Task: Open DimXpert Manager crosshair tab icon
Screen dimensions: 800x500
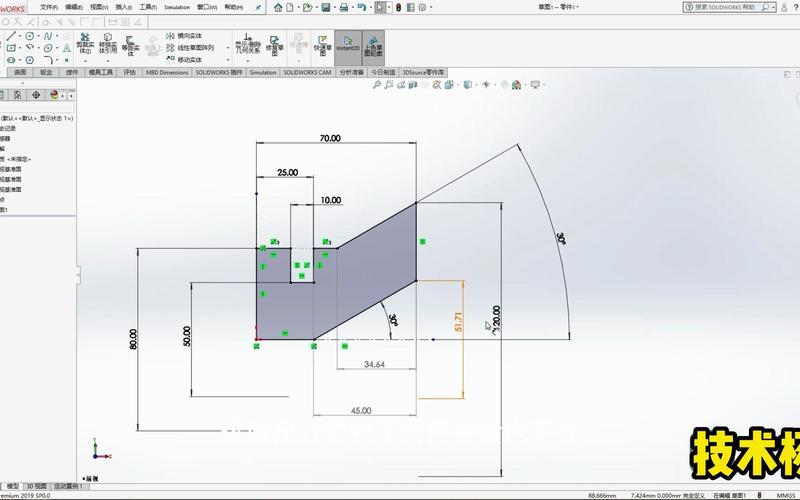Action: 36,95
